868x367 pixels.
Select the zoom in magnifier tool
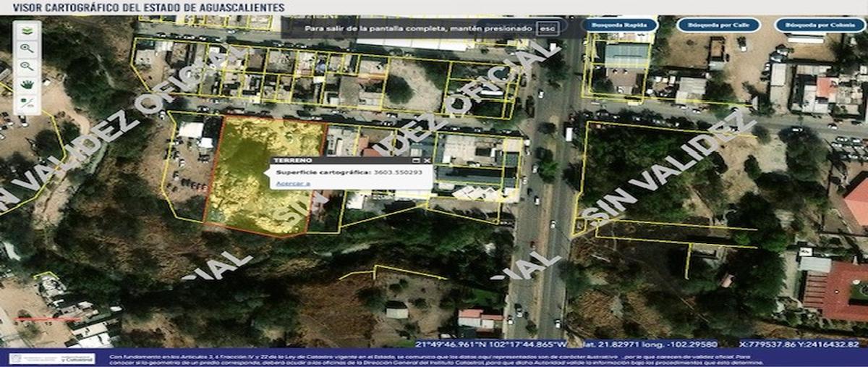pyautogui.click(x=27, y=48)
